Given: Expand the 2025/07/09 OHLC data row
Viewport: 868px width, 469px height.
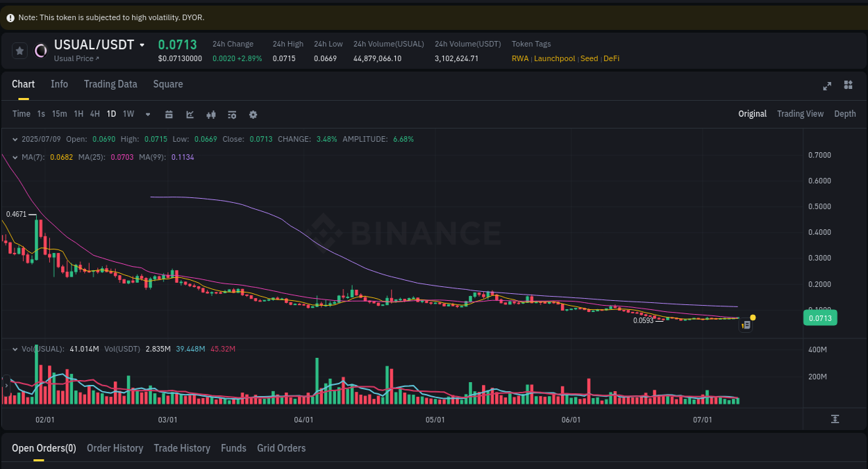Looking at the screenshot, I should click(15, 139).
